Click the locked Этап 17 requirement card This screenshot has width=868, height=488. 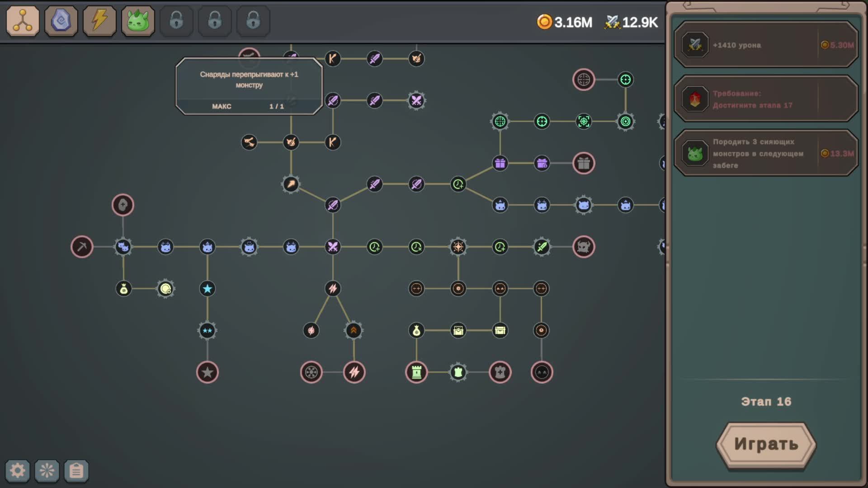[766, 99]
